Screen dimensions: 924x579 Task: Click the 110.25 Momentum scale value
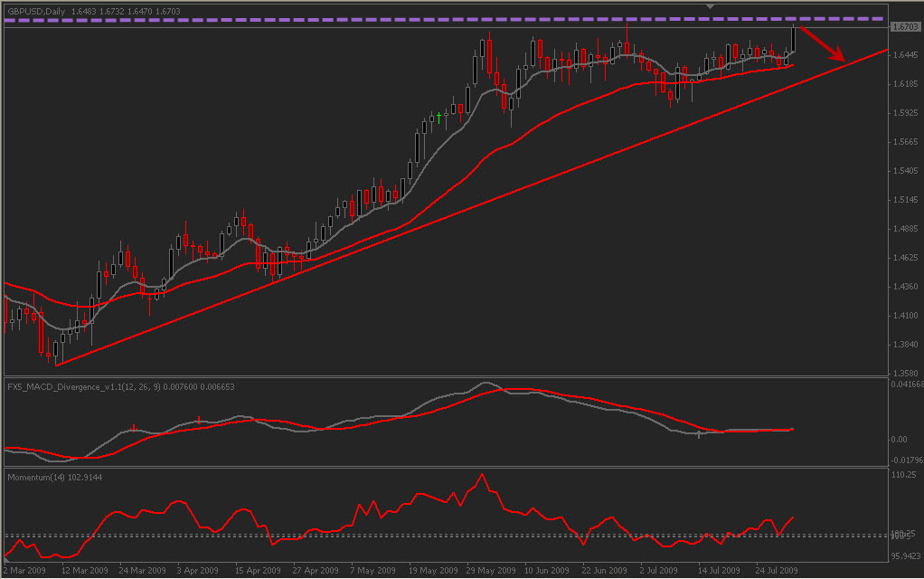[x=904, y=474]
